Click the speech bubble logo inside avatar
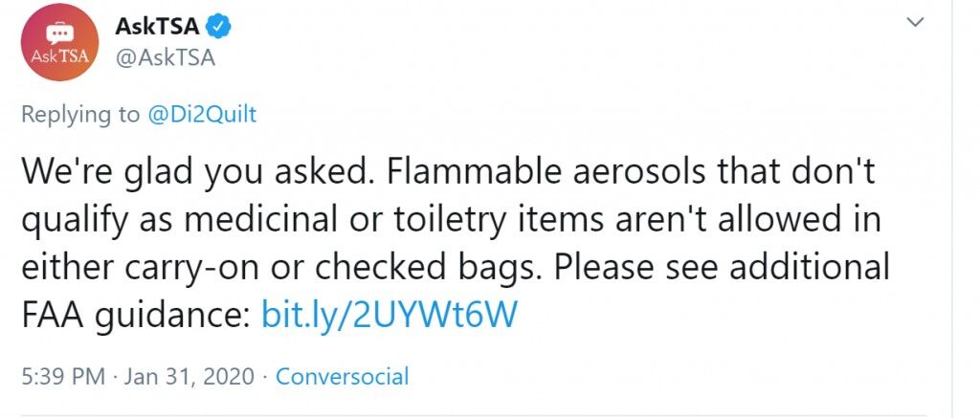The height and width of the screenshot is (418, 980). click(60, 32)
